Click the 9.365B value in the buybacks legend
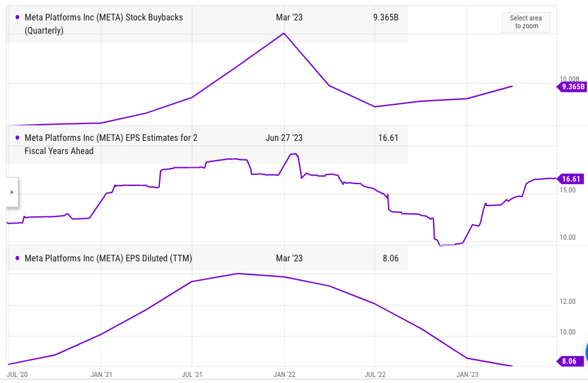This screenshot has width=588, height=383. (x=386, y=17)
